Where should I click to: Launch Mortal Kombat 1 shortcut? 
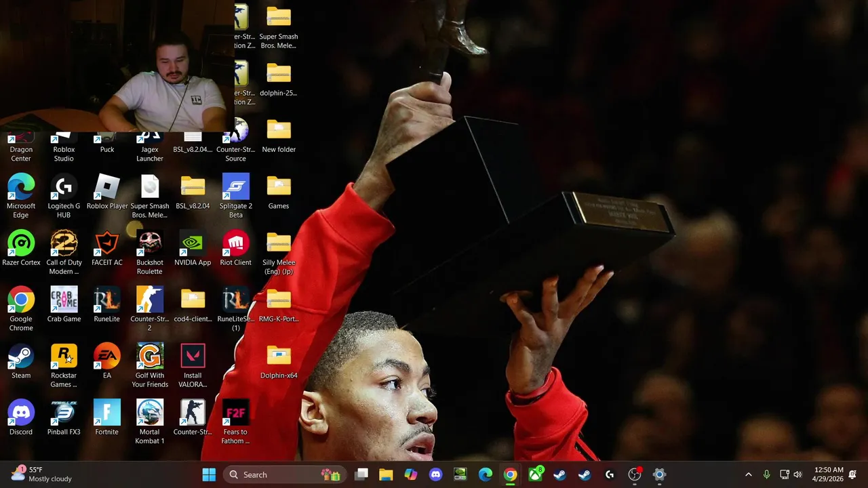coord(150,422)
